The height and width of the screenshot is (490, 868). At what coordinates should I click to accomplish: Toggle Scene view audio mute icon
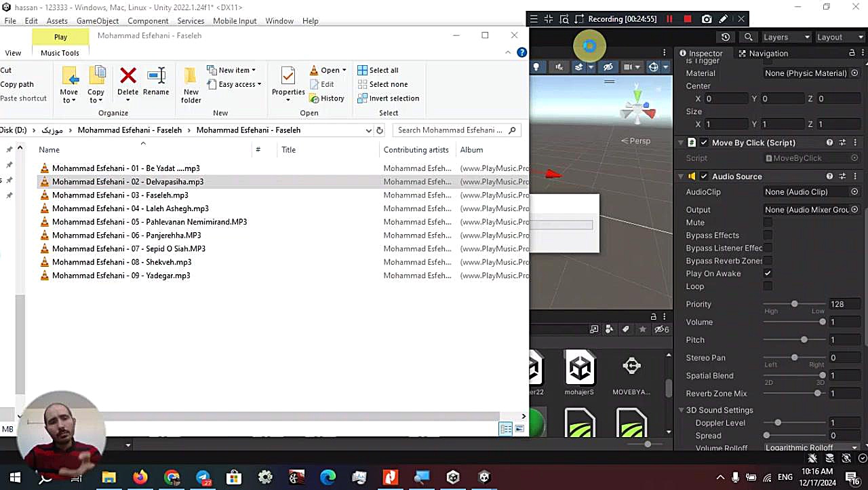coord(559,67)
